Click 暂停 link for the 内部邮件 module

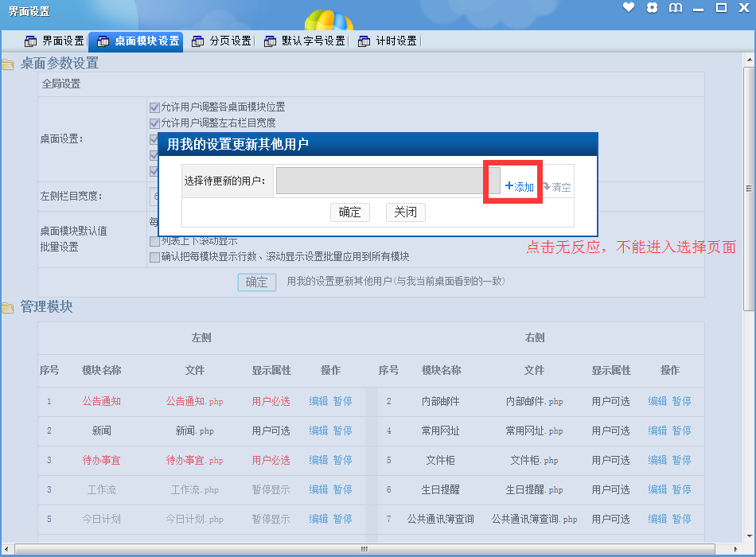(x=681, y=402)
